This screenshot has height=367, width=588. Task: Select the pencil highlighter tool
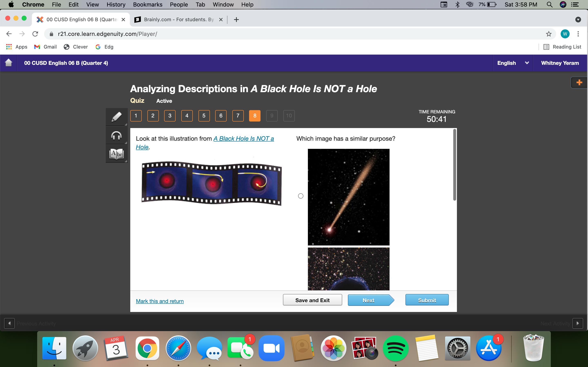[116, 117]
